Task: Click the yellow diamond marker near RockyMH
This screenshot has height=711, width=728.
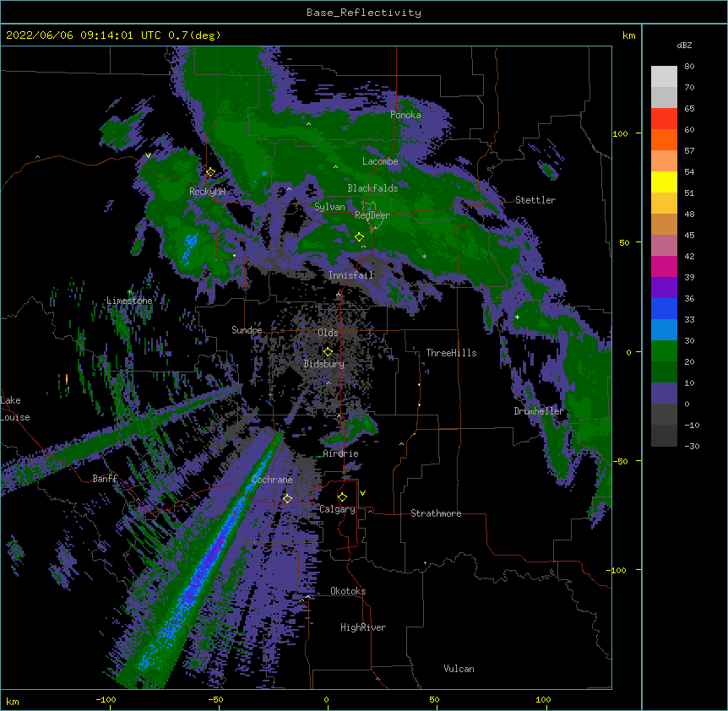Action: pos(210,172)
